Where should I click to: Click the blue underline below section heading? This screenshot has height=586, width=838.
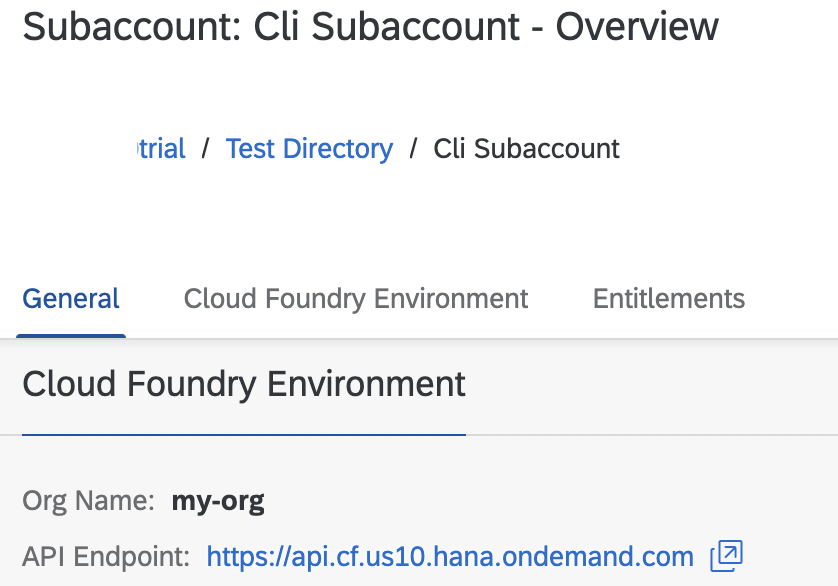244,435
